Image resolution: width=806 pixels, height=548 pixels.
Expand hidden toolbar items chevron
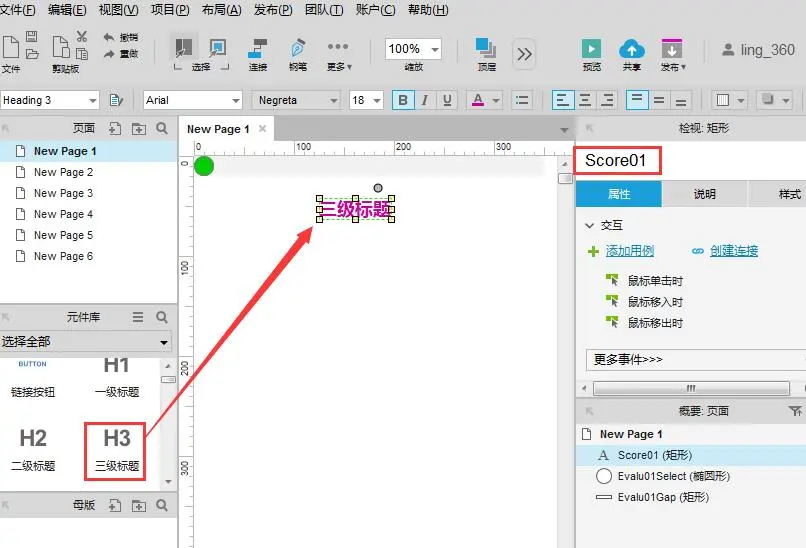tap(524, 54)
